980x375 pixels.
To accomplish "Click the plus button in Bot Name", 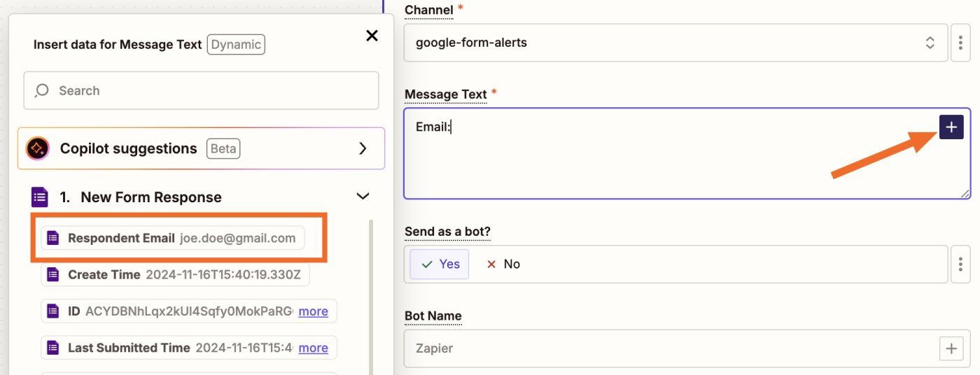I will click(951, 348).
